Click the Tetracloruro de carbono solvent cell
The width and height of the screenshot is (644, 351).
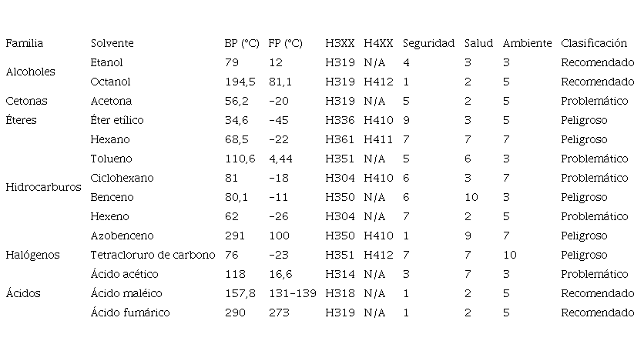[x=153, y=255]
